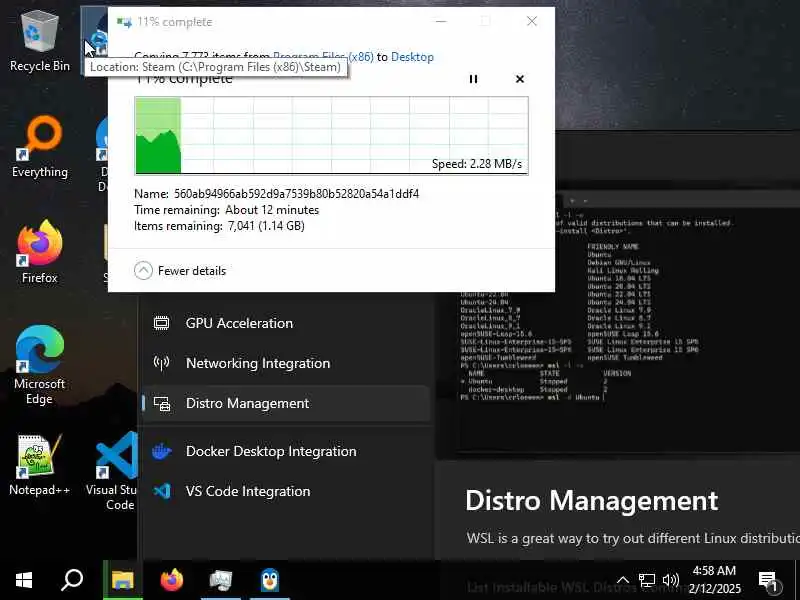
Task: Open the WSL penguin app on taskbar
Action: click(270, 580)
